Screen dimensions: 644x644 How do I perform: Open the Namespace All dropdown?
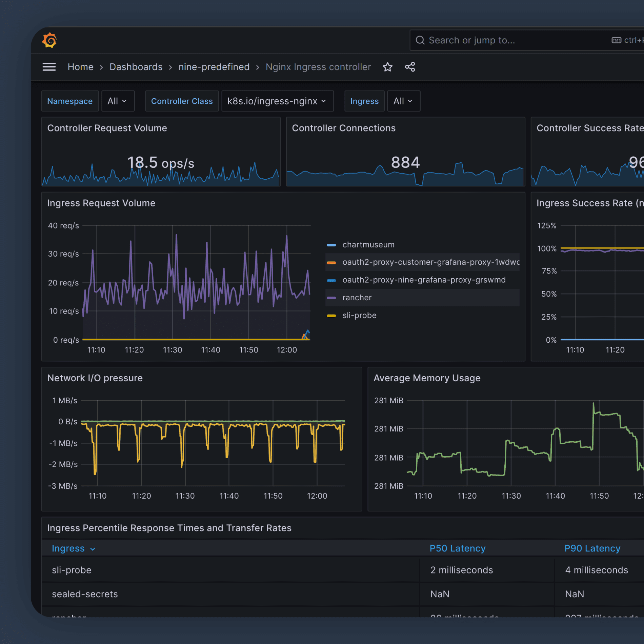[118, 101]
